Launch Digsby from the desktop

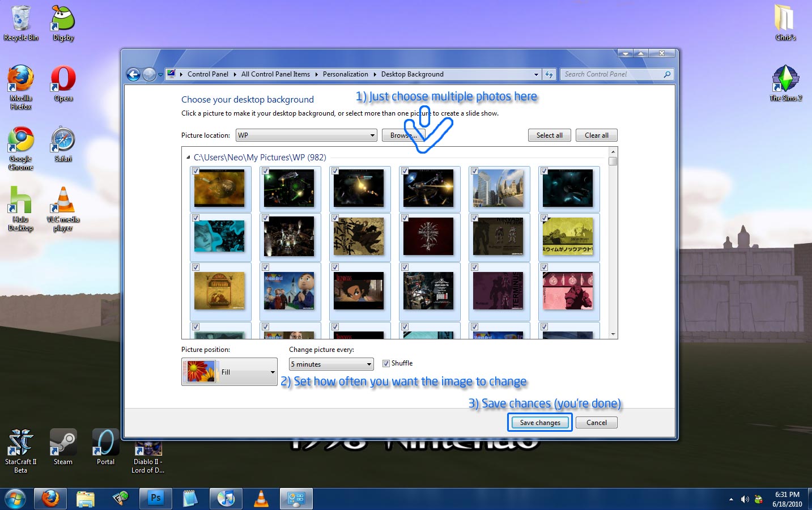pyautogui.click(x=63, y=23)
